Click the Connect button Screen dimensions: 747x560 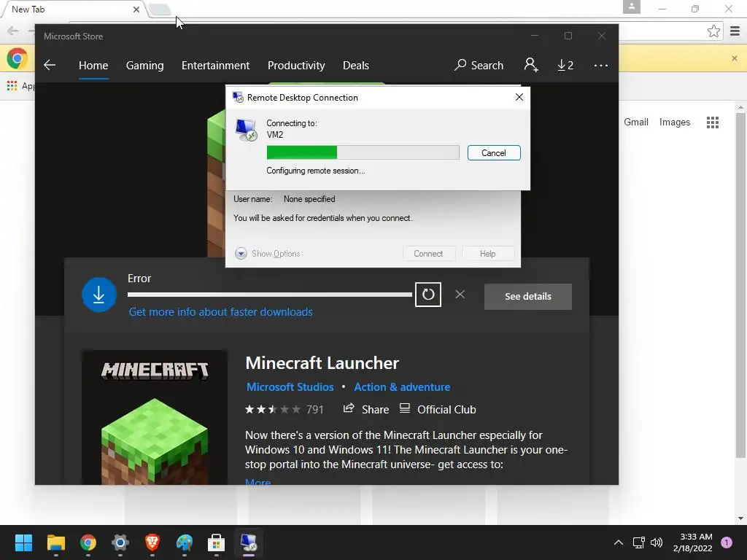click(x=428, y=254)
